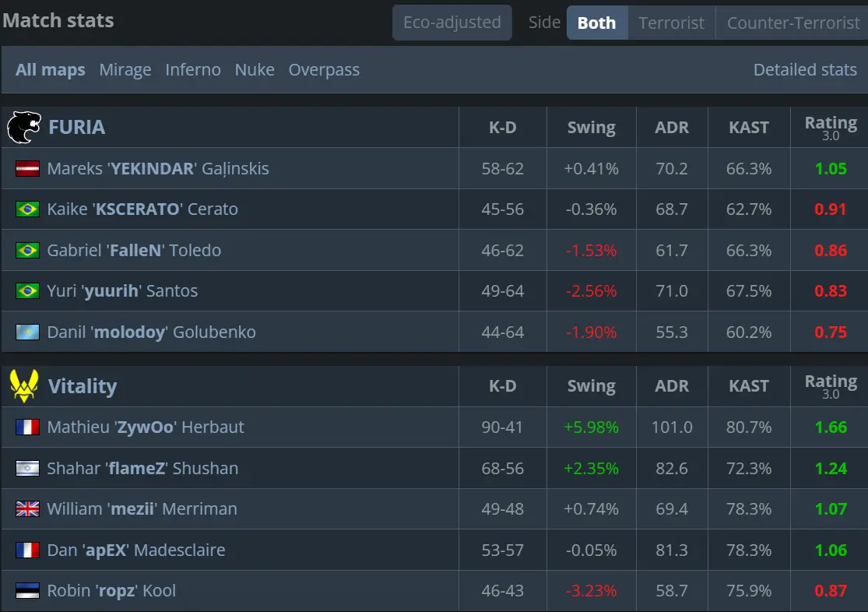Image resolution: width=868 pixels, height=612 pixels.
Task: Click the UK flag beside mezii
Action: 27,509
